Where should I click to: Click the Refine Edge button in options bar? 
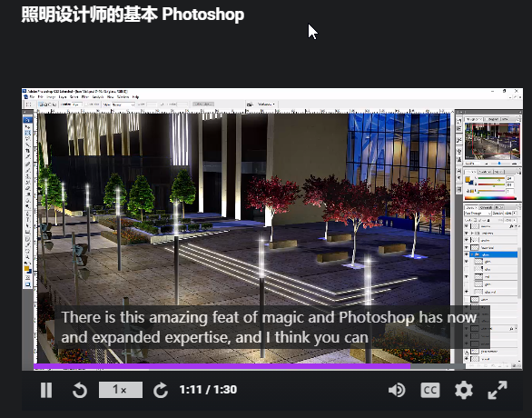click(x=202, y=104)
